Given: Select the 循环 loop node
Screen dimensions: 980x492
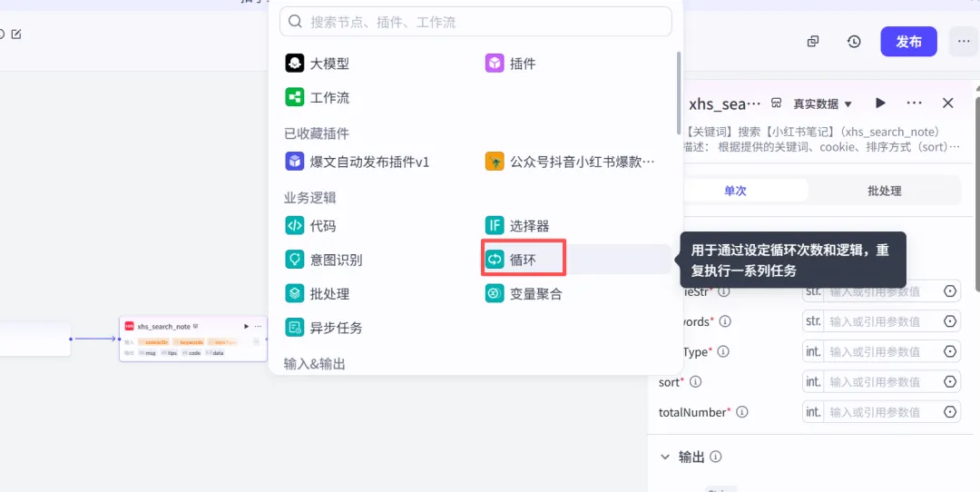Looking at the screenshot, I should (x=524, y=260).
